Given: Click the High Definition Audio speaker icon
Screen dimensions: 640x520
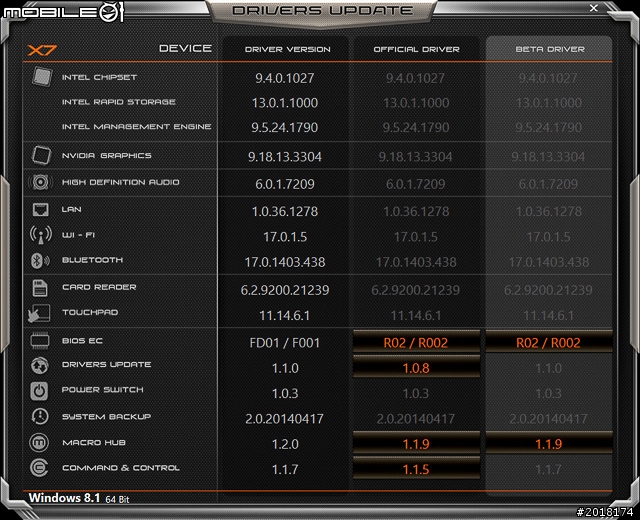Looking at the screenshot, I should (x=40, y=182).
